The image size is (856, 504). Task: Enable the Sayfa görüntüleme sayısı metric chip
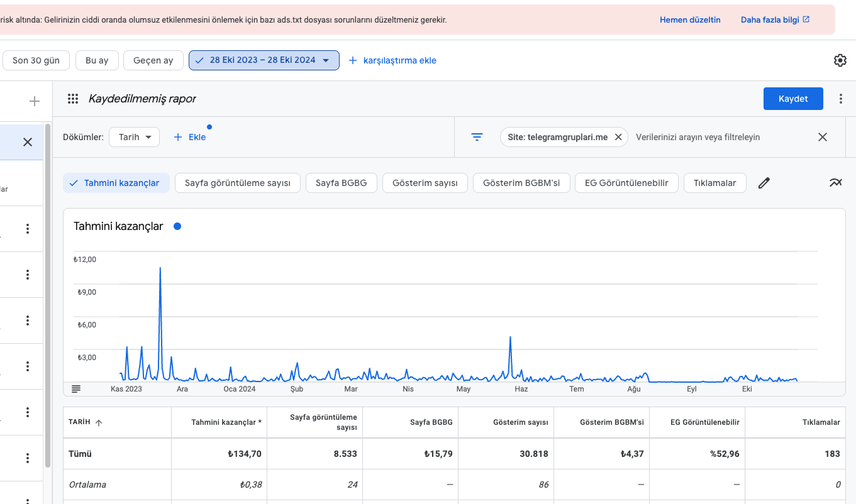tap(238, 183)
